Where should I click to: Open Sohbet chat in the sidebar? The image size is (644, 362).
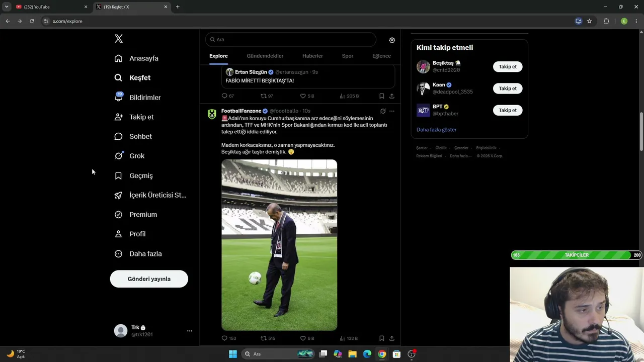(133, 136)
